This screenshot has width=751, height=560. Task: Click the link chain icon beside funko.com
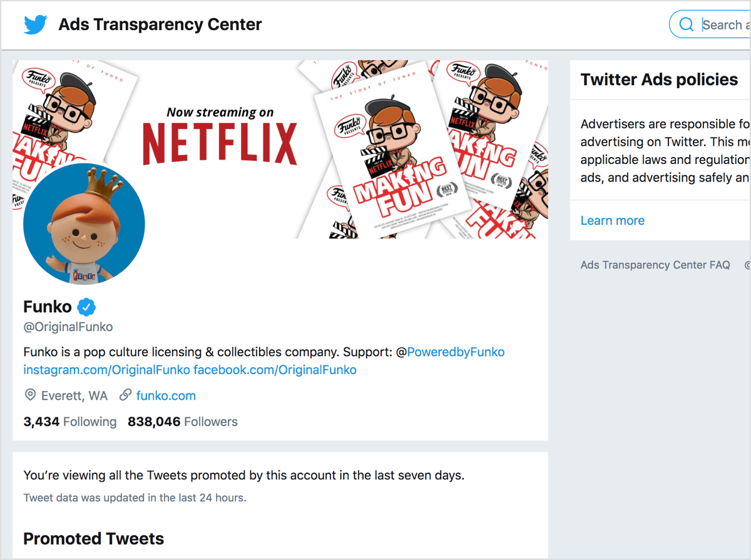tap(125, 395)
